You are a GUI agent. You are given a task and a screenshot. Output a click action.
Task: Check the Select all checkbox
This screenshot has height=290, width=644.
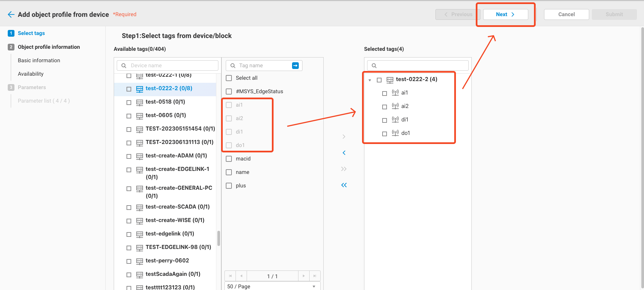pyautogui.click(x=229, y=78)
